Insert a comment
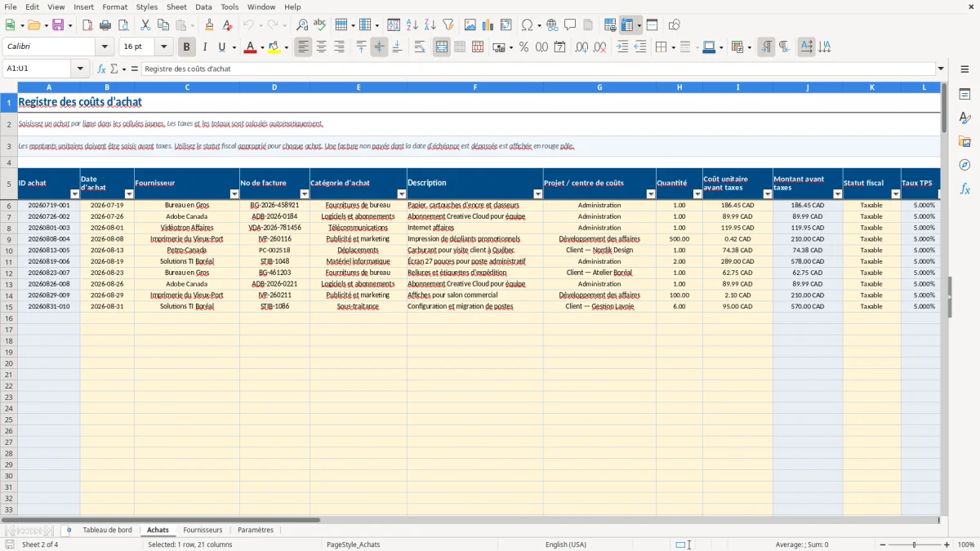This screenshot has width=980, height=551. [x=570, y=25]
